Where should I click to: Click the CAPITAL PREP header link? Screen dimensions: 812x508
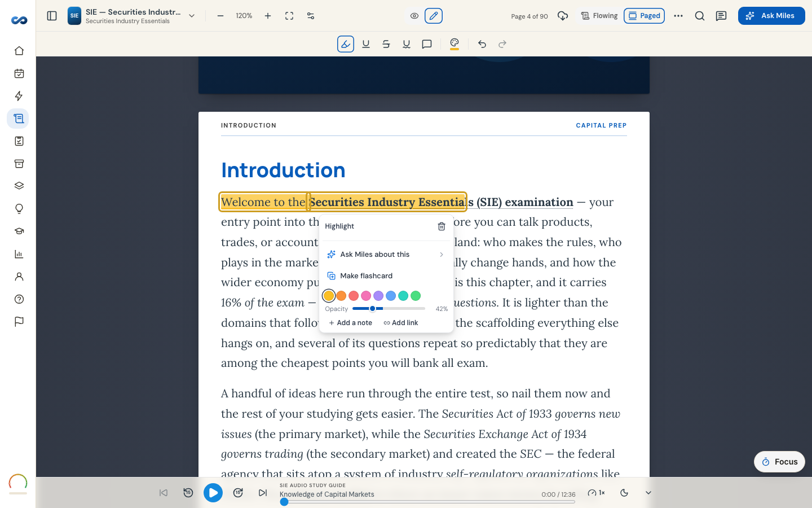(601, 125)
